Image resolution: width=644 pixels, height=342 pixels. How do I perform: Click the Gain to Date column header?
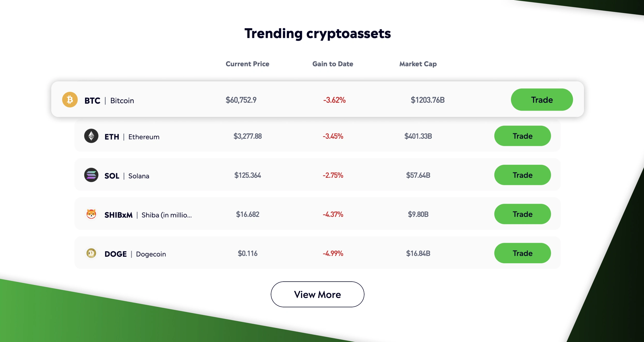(333, 64)
